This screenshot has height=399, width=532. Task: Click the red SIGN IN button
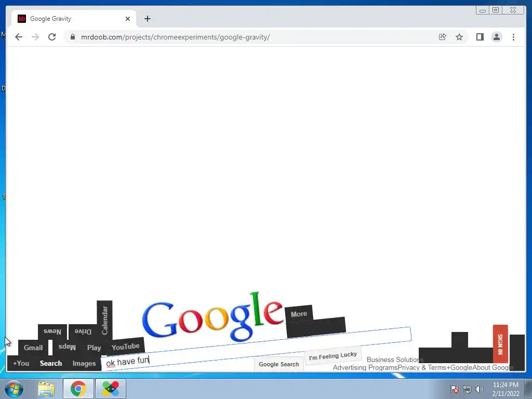(500, 344)
